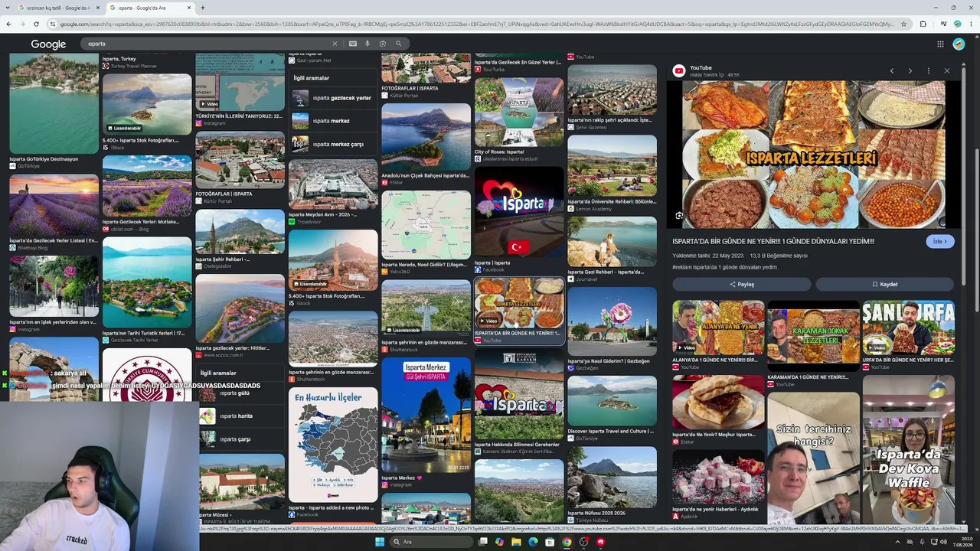Open the Windows Start menu

pos(379,542)
